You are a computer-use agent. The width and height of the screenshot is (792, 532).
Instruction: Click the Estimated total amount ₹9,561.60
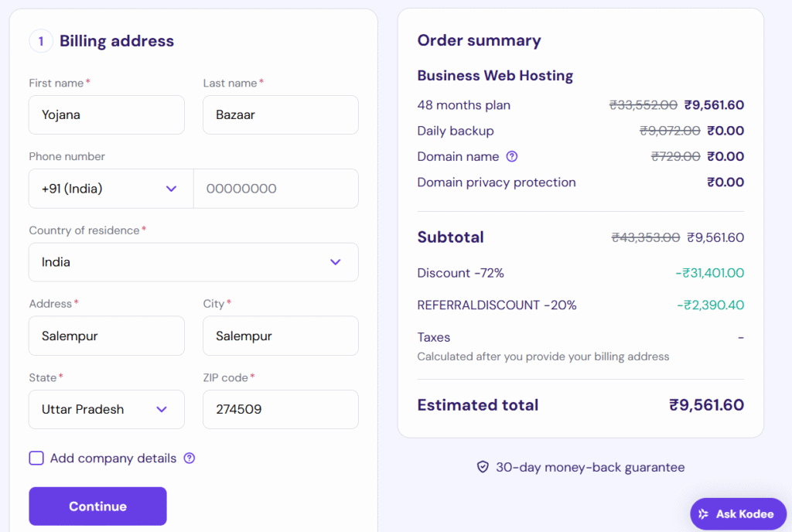coord(706,404)
